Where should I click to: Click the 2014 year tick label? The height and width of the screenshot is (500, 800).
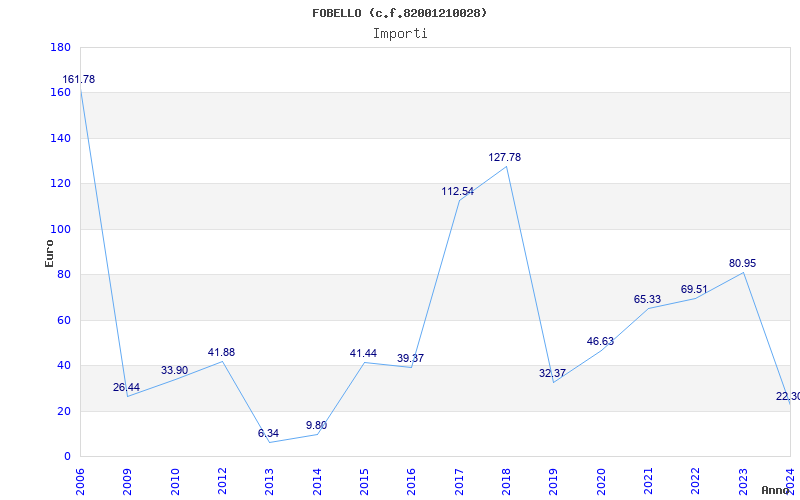[317, 482]
